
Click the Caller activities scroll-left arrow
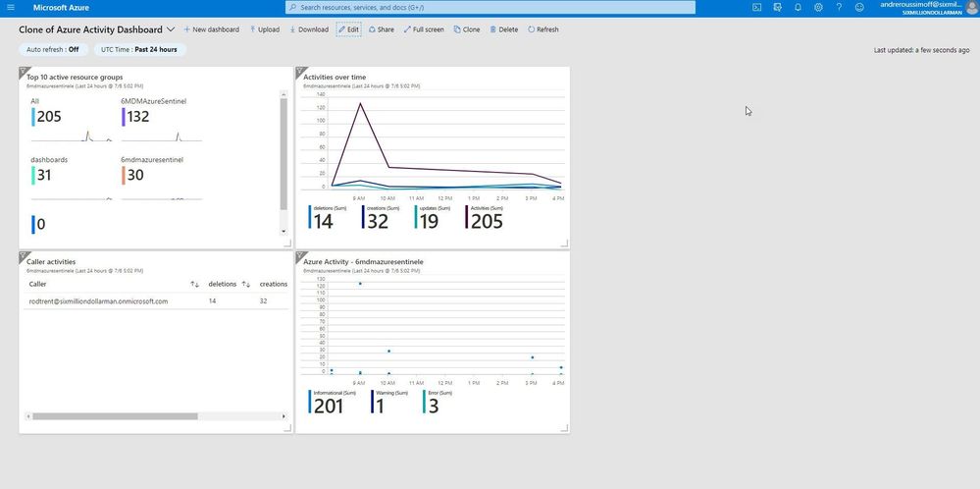(x=28, y=415)
